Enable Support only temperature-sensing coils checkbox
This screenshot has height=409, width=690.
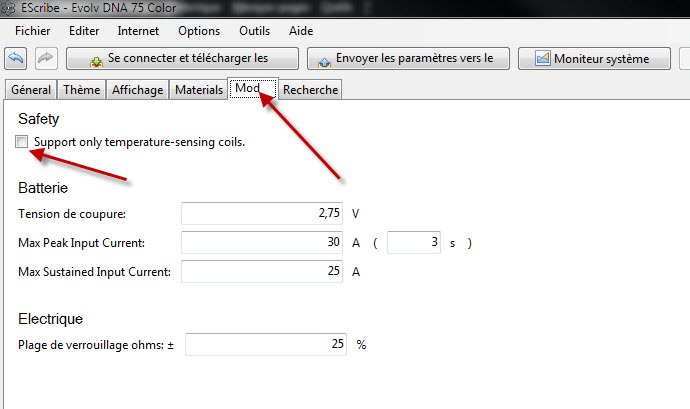(21, 141)
